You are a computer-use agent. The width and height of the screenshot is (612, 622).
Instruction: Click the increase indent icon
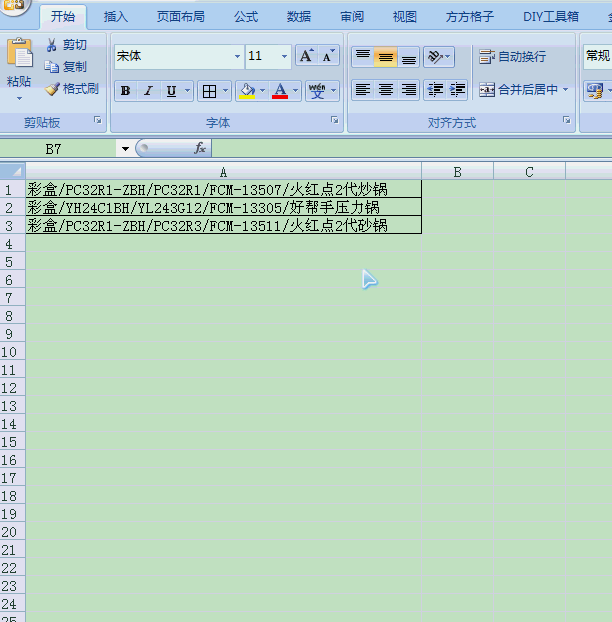[x=457, y=90]
